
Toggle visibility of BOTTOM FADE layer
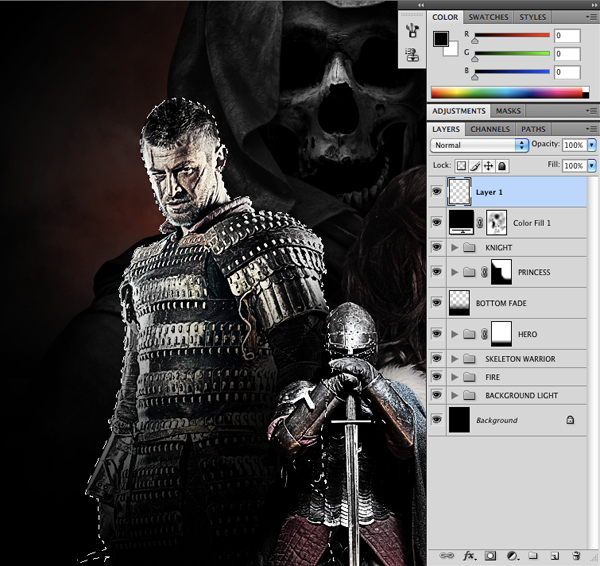click(436, 302)
